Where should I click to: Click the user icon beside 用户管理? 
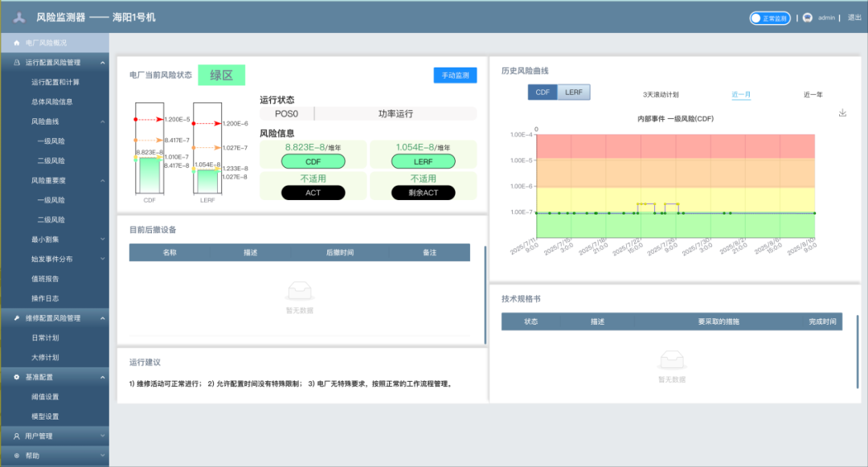coord(17,436)
